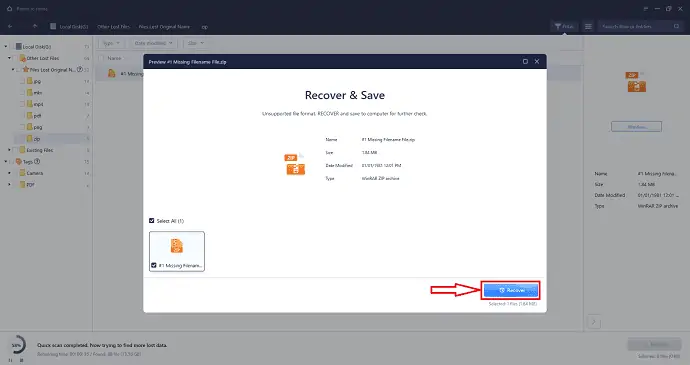Check the Existing Files checkbox
Screen dimensions: 690x365
click(16, 150)
